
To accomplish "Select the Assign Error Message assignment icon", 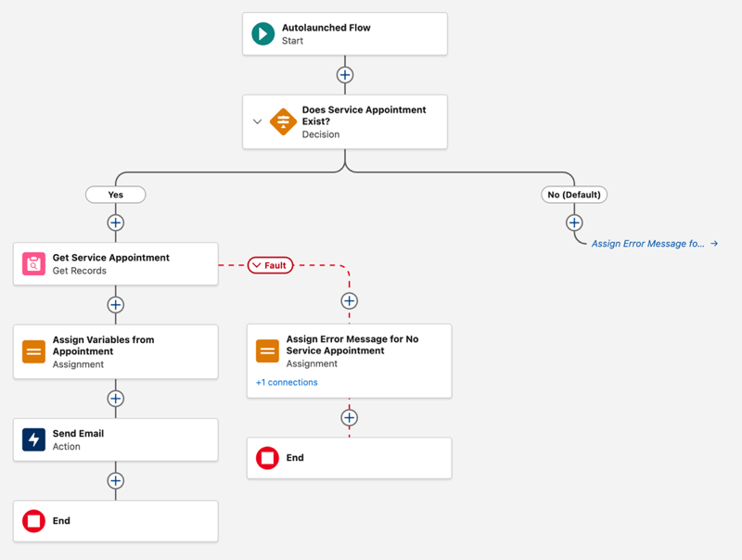I will [267, 351].
